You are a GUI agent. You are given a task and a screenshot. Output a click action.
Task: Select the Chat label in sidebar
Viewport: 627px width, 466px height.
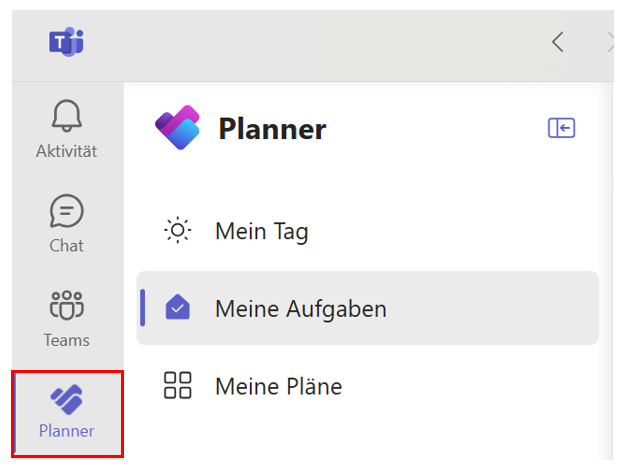click(x=66, y=246)
